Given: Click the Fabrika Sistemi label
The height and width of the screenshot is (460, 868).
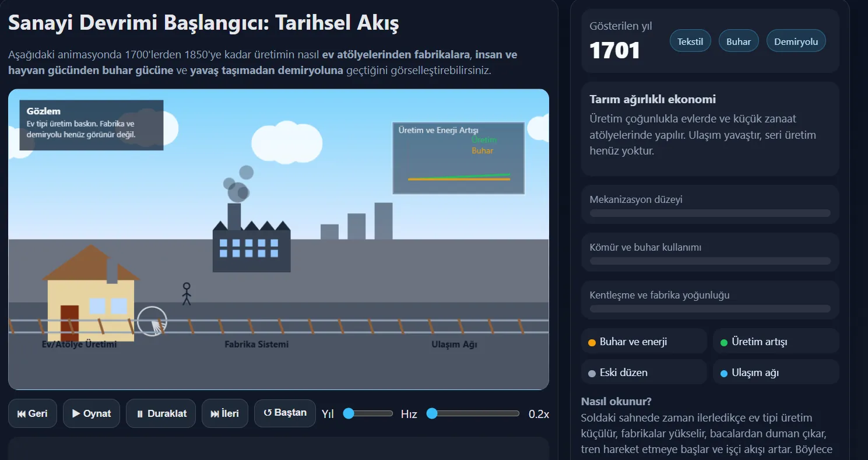Looking at the screenshot, I should pos(256,345).
